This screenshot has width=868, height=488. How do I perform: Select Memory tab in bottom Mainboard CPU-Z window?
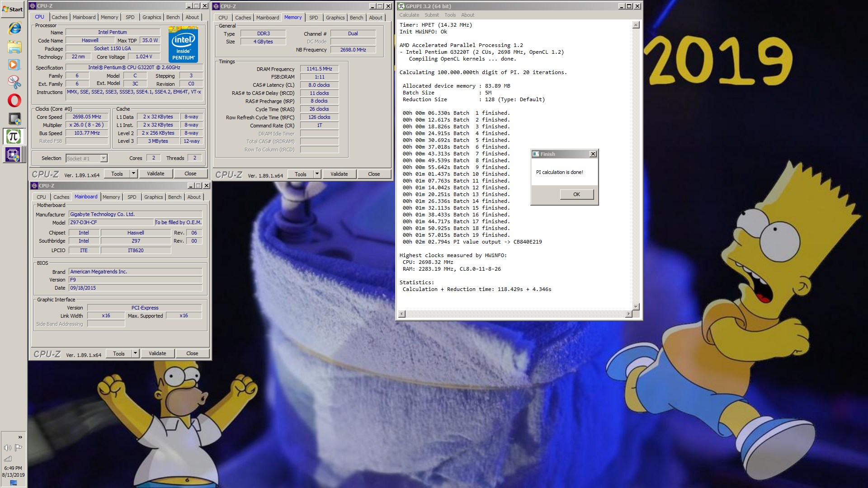[x=111, y=197]
